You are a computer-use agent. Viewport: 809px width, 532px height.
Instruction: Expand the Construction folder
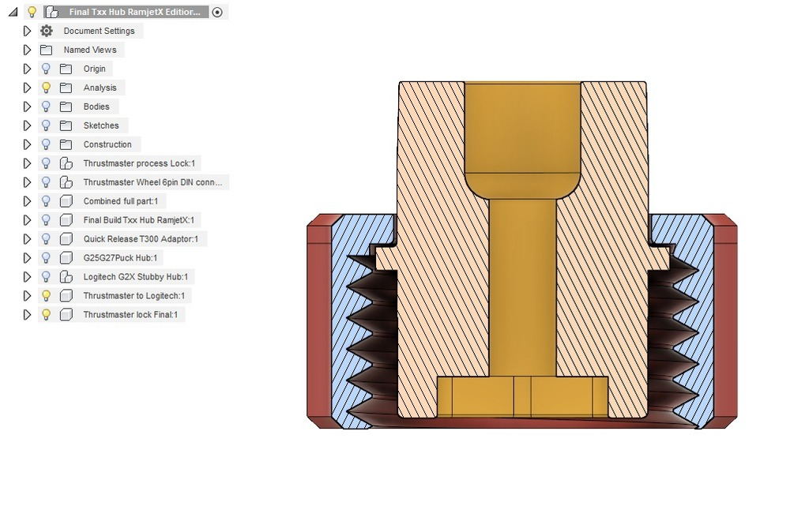coord(27,145)
